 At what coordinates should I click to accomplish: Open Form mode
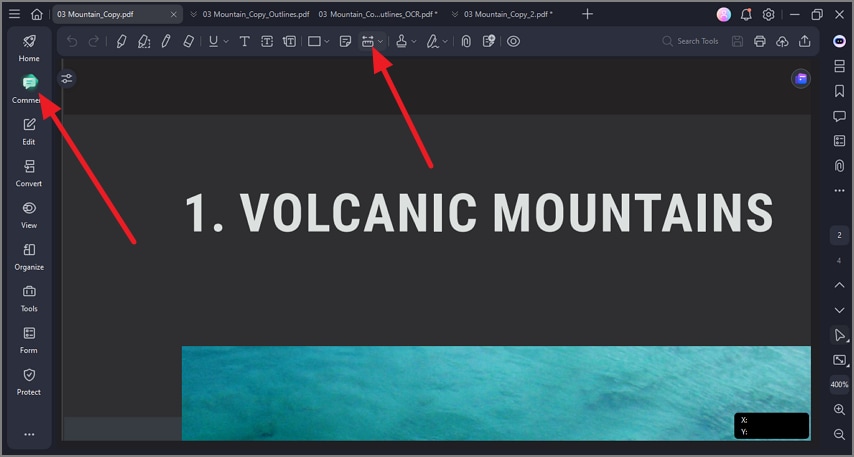click(x=29, y=340)
